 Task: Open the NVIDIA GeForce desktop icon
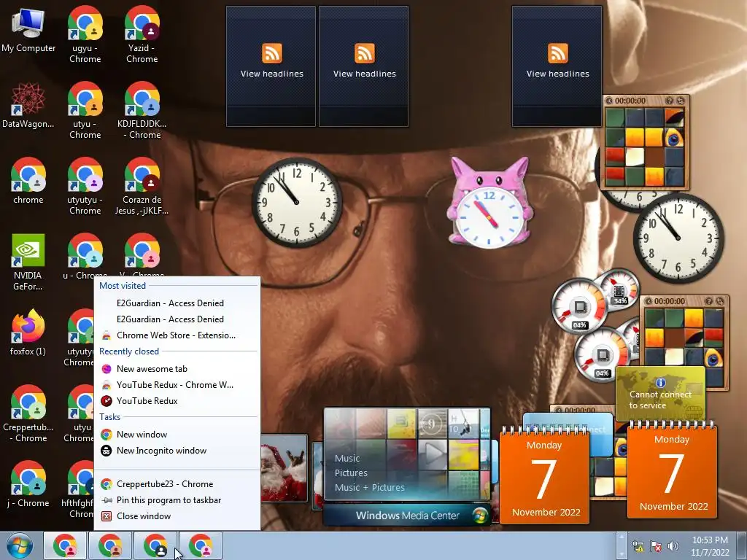(x=28, y=262)
